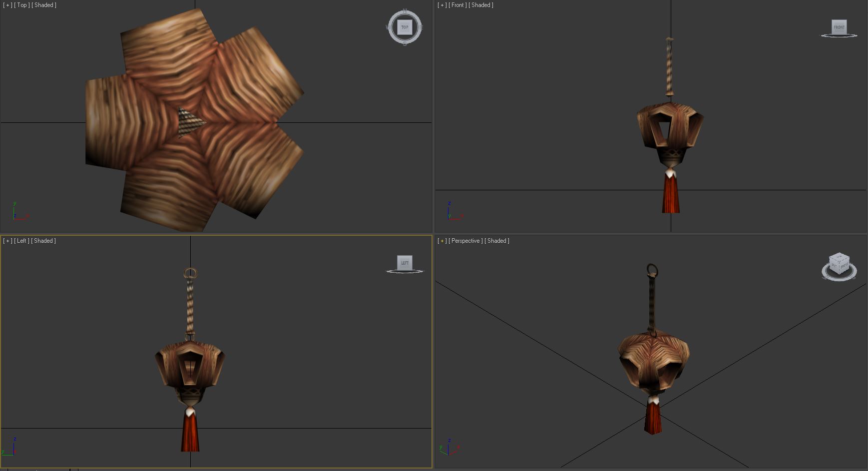
Task: Open the Perspective view label menu
Action: tap(465, 241)
